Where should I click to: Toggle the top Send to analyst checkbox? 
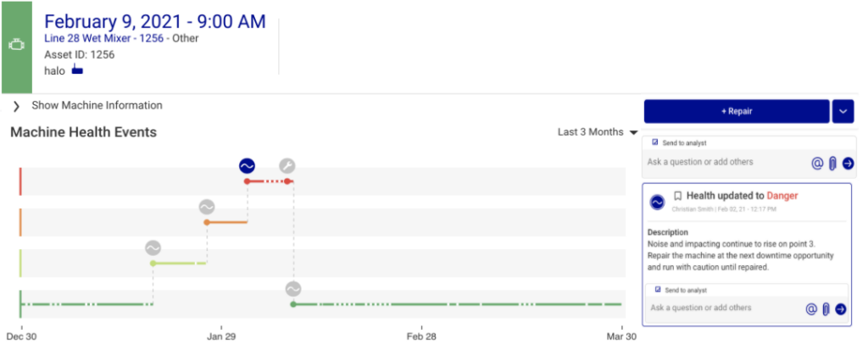click(x=655, y=142)
